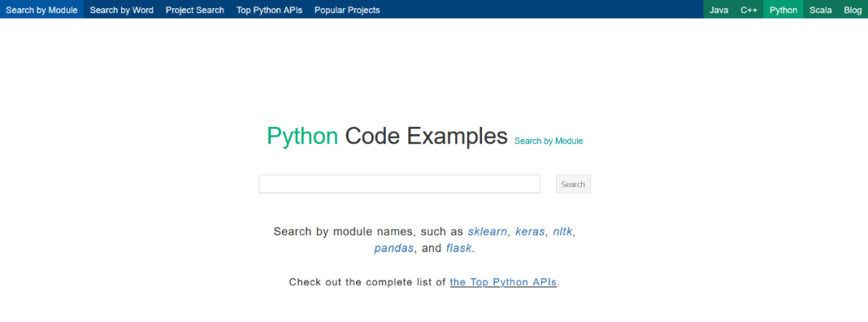Open 'the Top Python APIs' list link

(503, 282)
